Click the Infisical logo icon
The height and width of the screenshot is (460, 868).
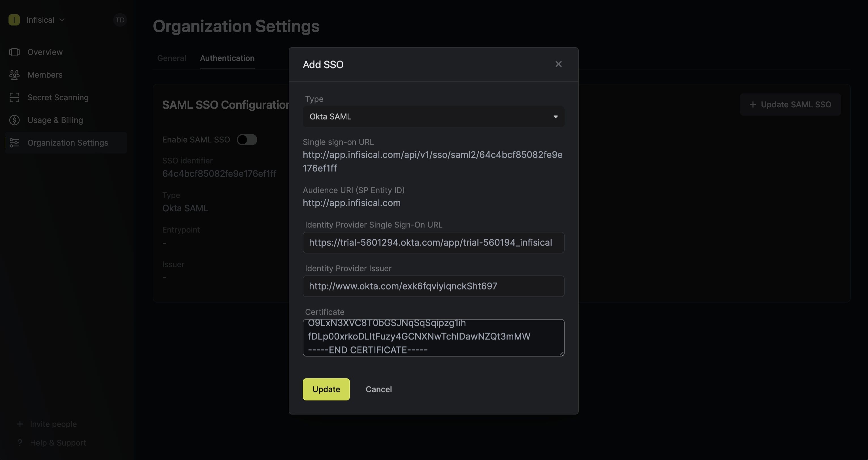(14, 20)
